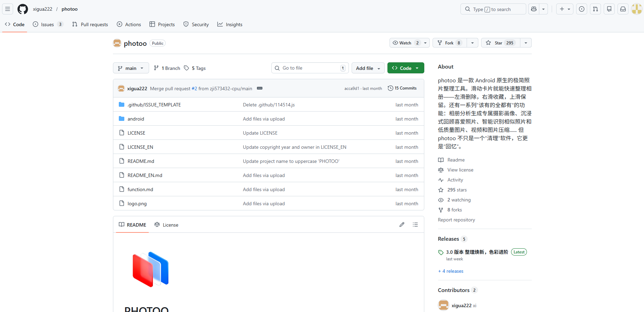Open the issues icon in the top bar

[582, 9]
